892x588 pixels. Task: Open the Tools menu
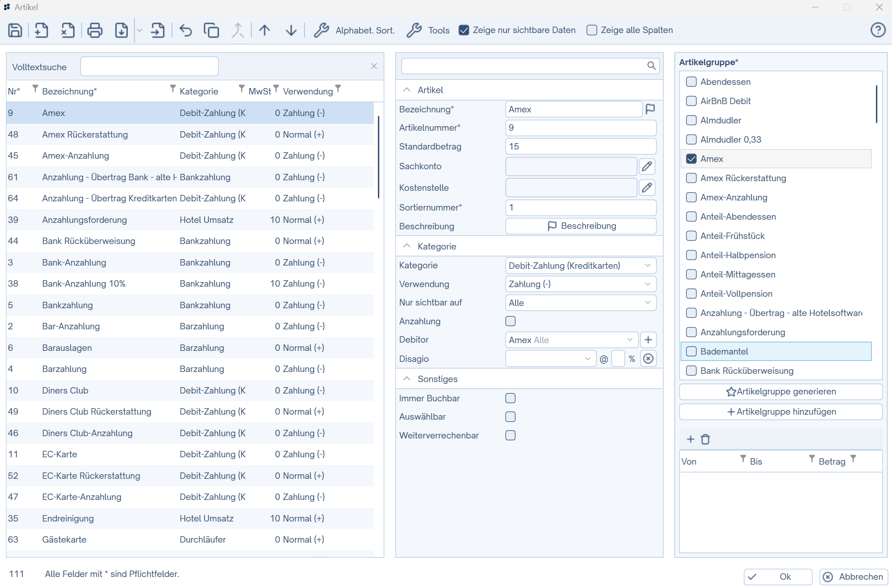428,30
